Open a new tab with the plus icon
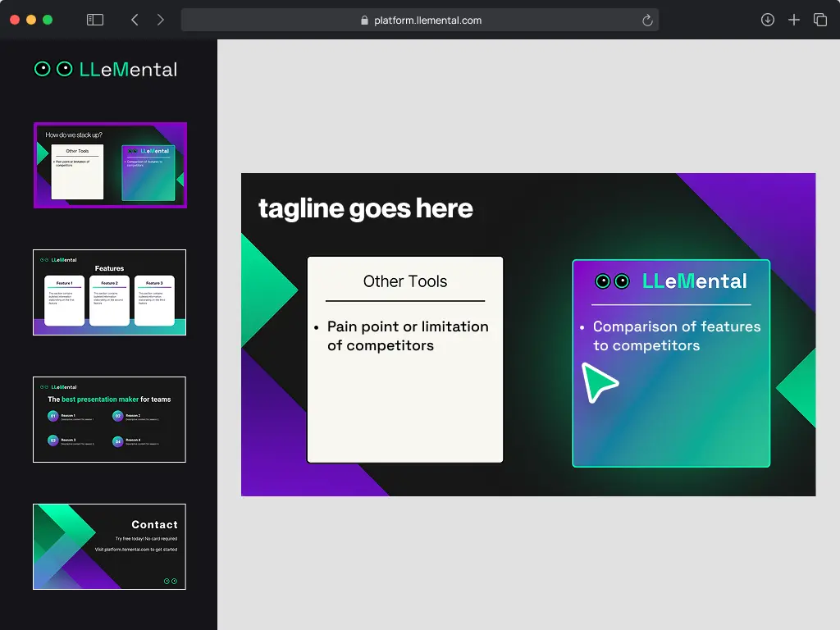This screenshot has height=630, width=840. coord(794,19)
